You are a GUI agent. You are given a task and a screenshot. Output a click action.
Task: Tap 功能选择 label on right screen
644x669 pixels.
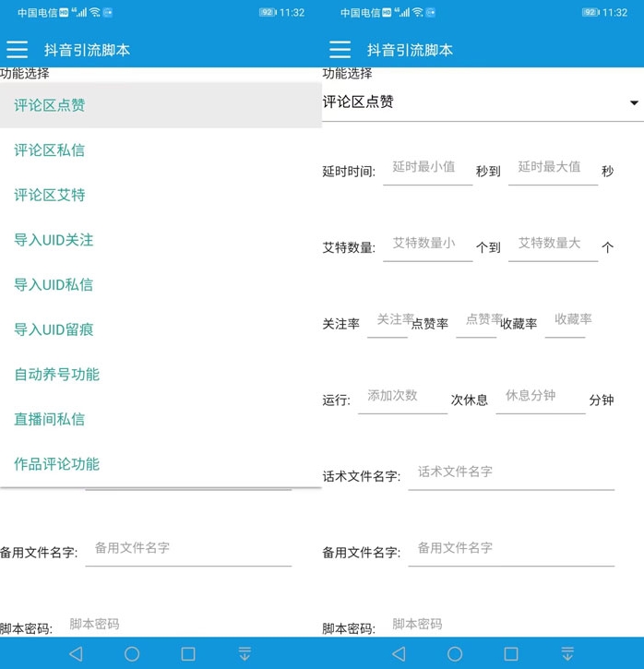point(347,74)
